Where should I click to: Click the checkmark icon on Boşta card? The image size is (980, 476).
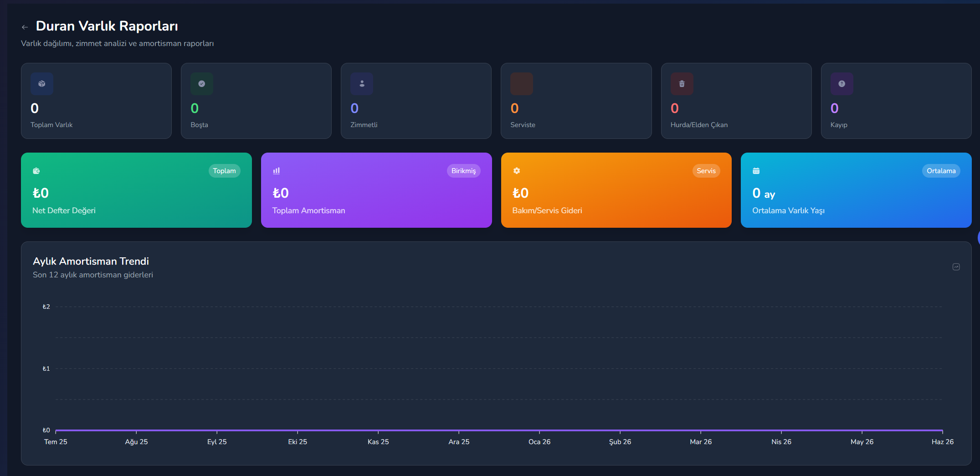tap(202, 84)
